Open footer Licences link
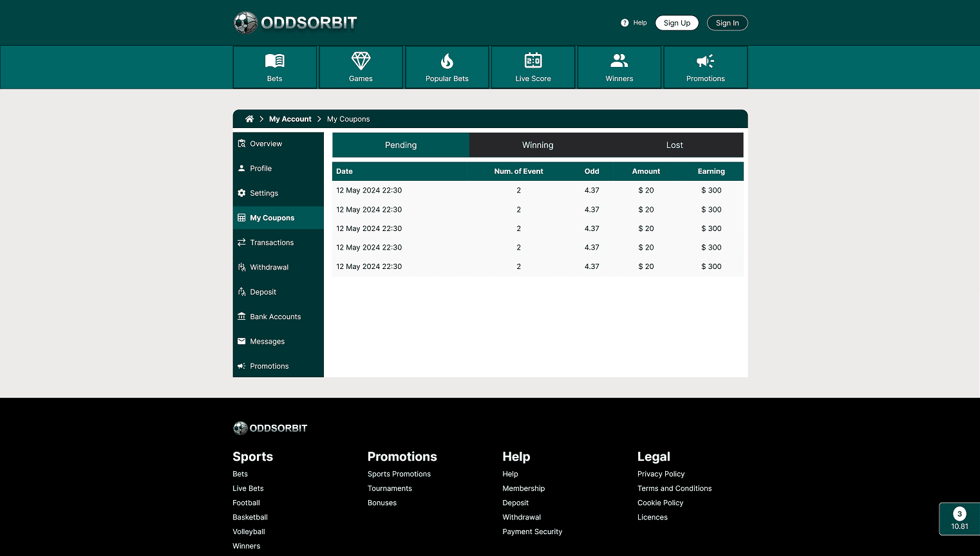 point(652,517)
